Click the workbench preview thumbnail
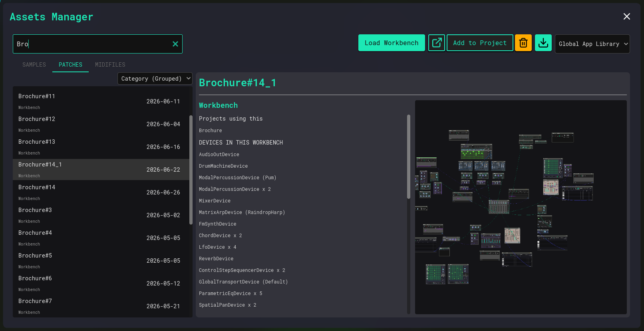Viewport: 644px width, 331px height. coord(521,207)
